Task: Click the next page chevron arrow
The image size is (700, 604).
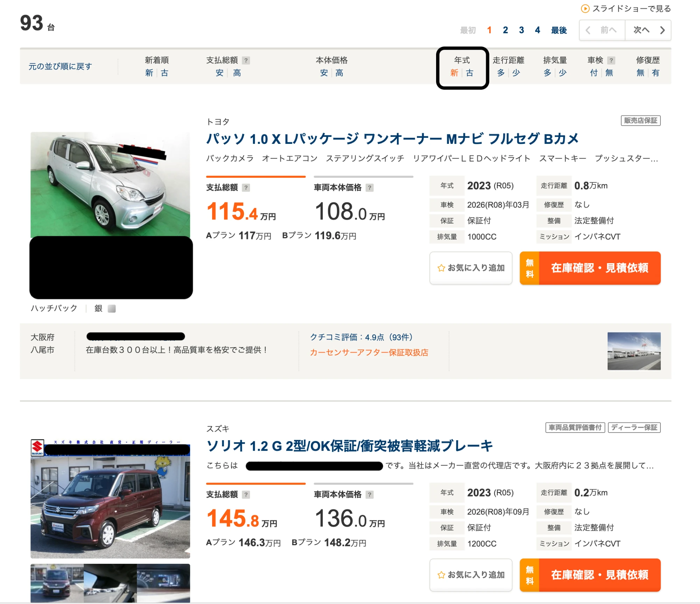Action: pos(662,30)
